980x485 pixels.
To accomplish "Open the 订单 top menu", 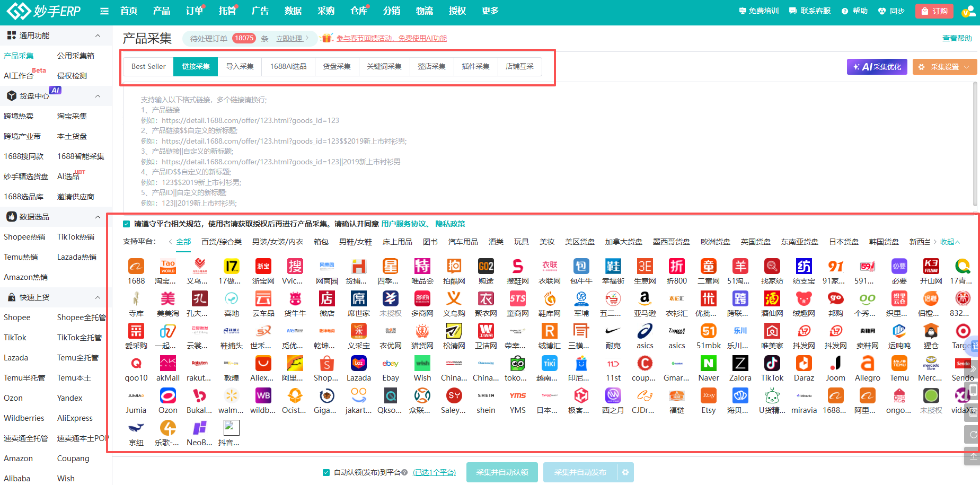I will [194, 11].
